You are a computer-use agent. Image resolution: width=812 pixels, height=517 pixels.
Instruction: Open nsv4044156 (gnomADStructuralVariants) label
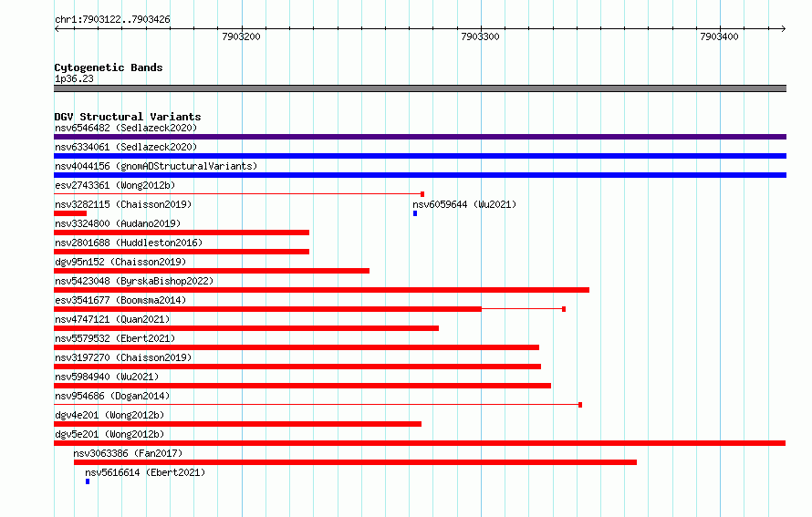156,166
